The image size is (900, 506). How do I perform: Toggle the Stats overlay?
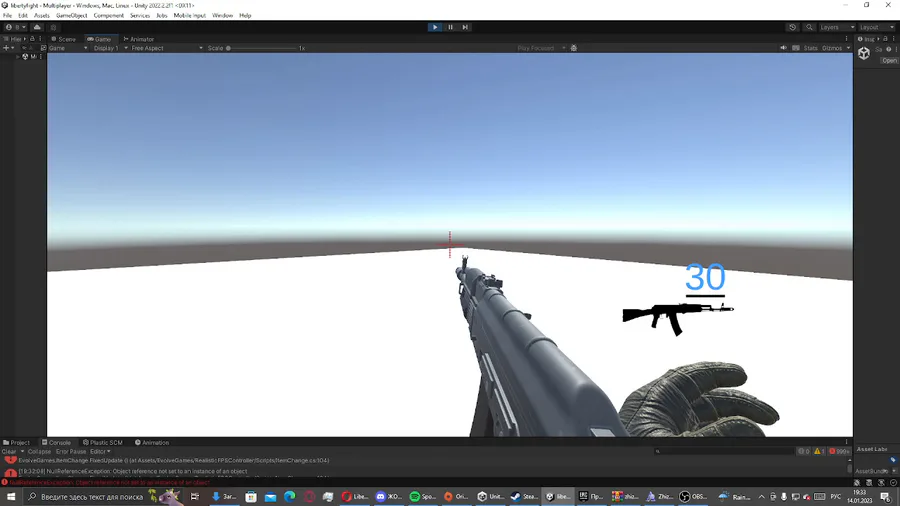810,48
